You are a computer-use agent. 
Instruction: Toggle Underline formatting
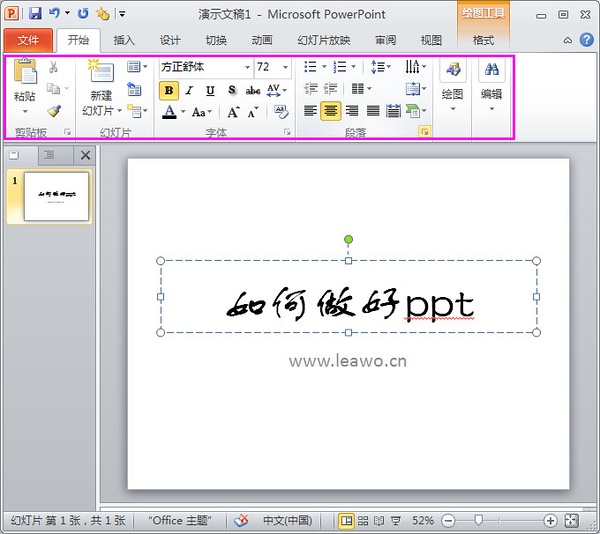(x=210, y=91)
